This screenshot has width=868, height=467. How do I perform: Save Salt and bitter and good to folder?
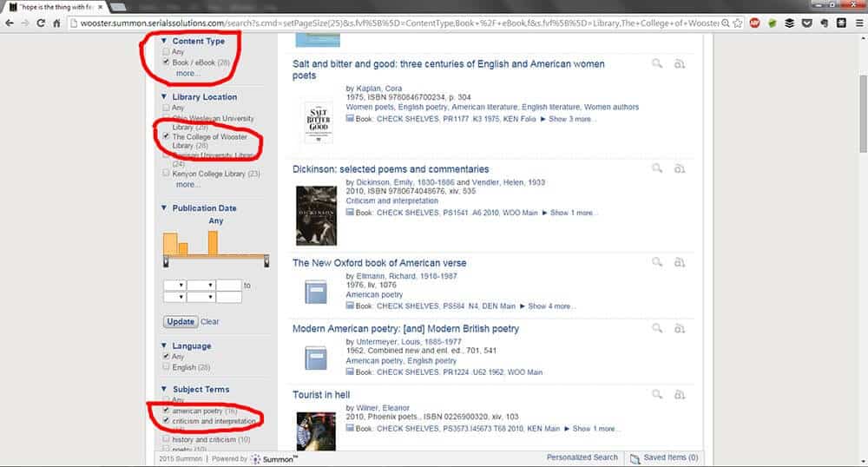680,64
